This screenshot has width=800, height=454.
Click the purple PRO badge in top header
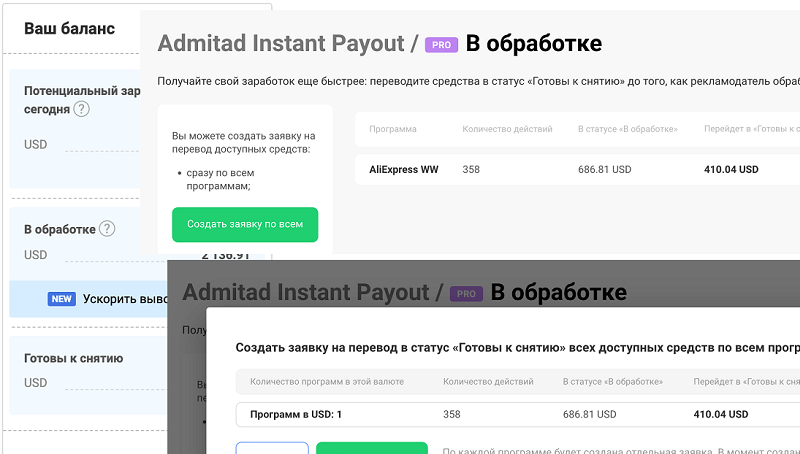tap(441, 45)
